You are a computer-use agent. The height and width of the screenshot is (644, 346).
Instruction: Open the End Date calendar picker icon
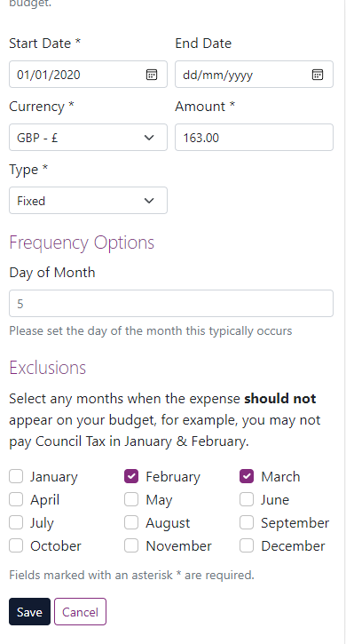[318, 75]
